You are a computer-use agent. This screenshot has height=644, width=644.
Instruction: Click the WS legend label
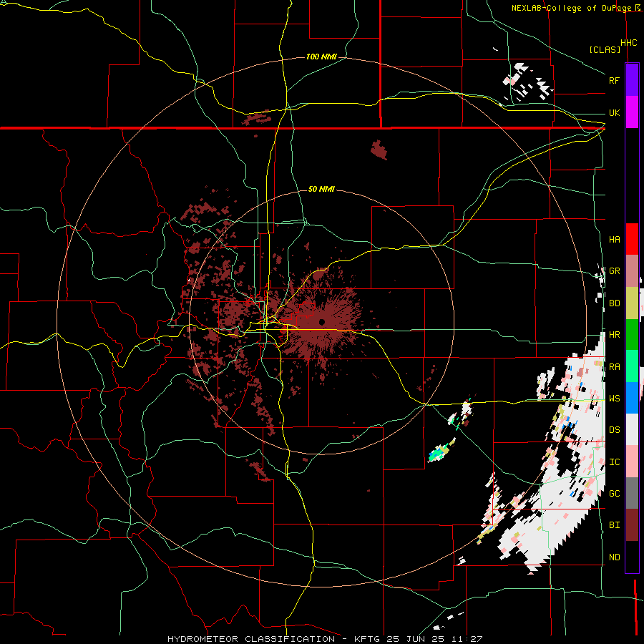point(615,399)
